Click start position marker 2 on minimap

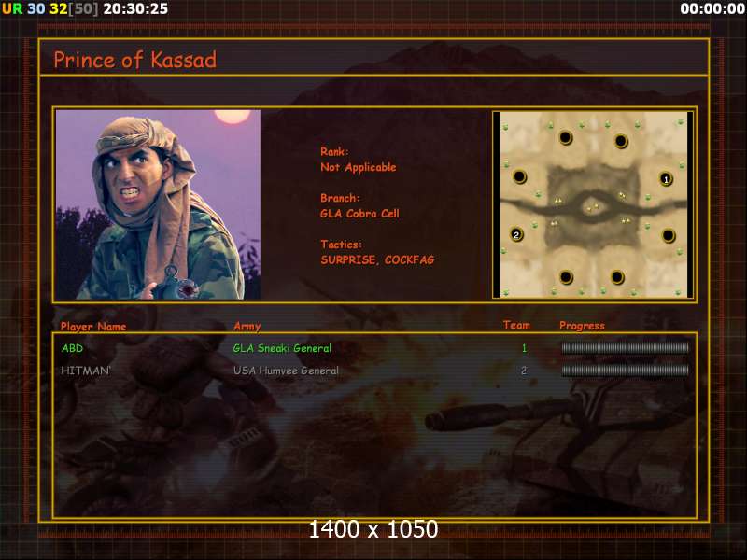pos(516,234)
